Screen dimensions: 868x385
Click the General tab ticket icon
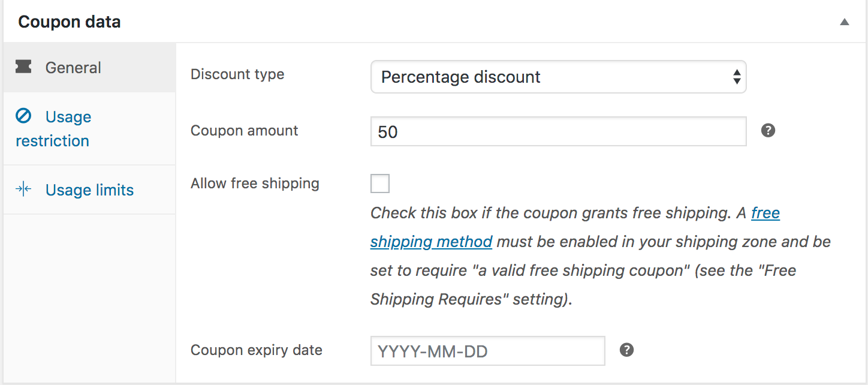tap(24, 67)
